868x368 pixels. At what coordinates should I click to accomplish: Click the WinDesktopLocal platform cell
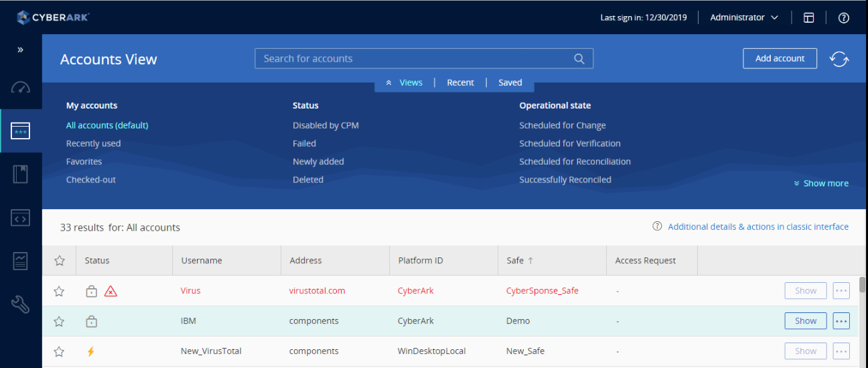(x=432, y=351)
